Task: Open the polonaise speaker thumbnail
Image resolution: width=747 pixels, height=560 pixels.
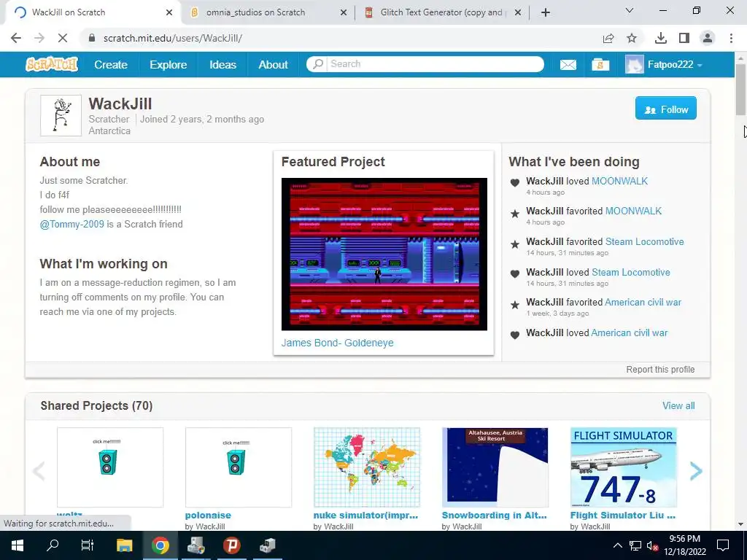Action: (x=239, y=467)
